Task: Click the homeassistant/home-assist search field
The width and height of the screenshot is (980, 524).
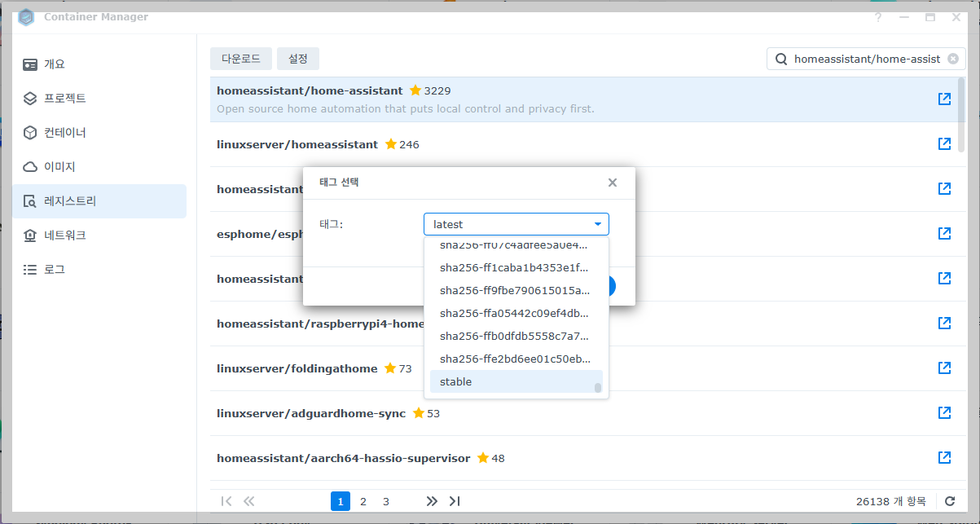Action: (866, 59)
